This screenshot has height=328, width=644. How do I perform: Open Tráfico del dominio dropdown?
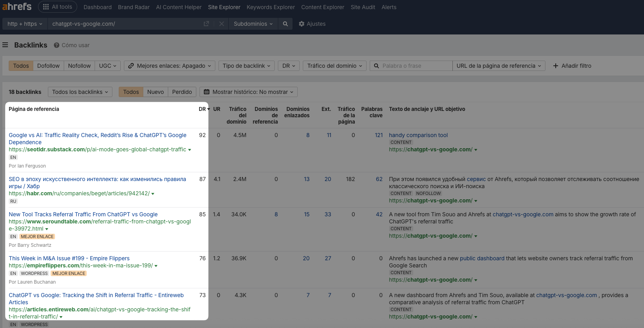tap(334, 66)
